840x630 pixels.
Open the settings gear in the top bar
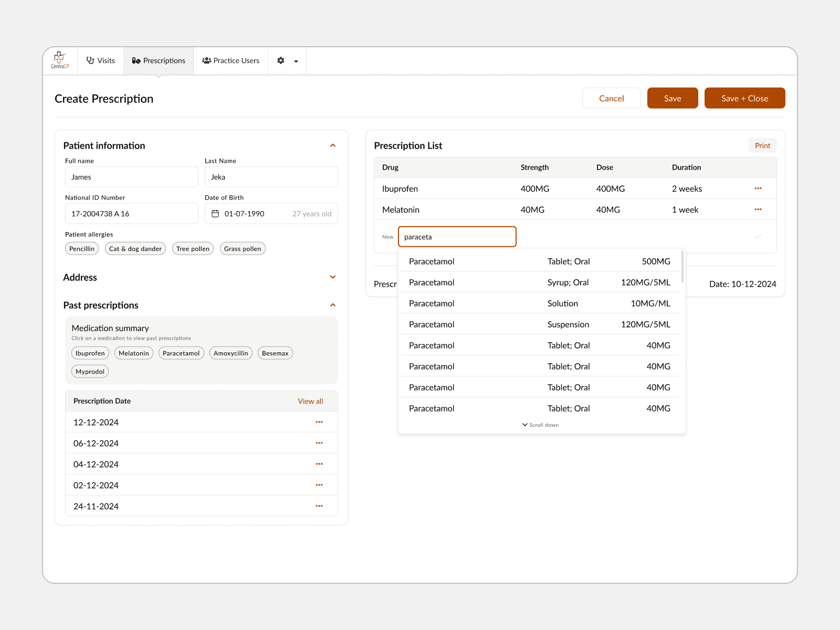click(281, 60)
